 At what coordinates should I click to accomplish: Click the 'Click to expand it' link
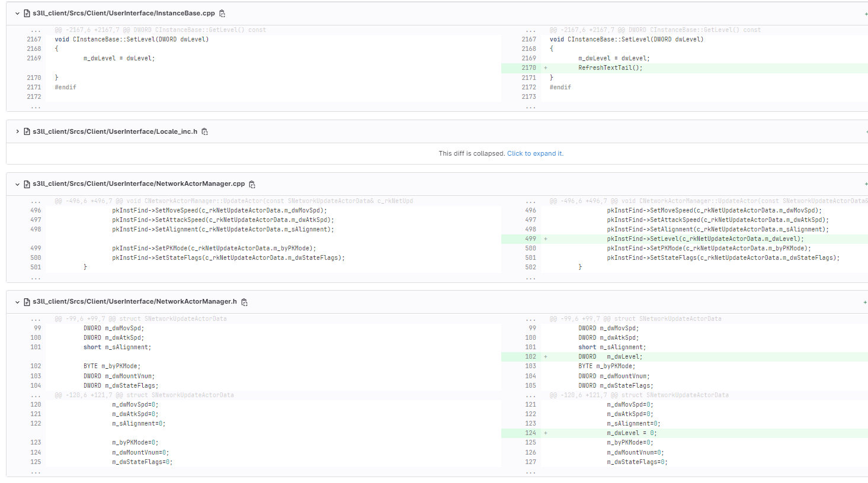(534, 153)
